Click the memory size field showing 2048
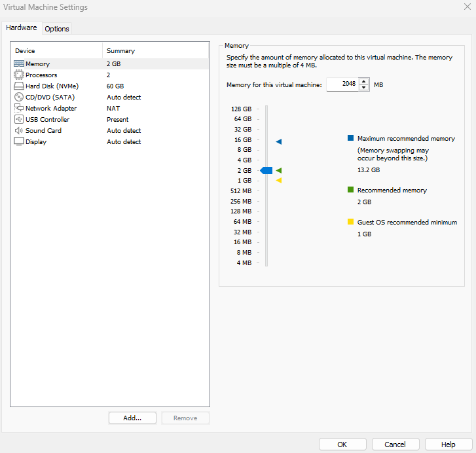The width and height of the screenshot is (476, 453). click(342, 84)
